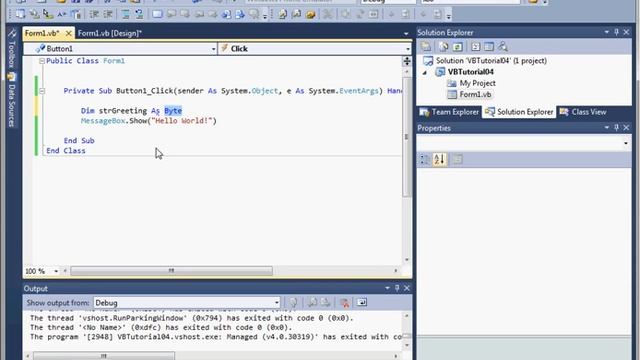Open Properties window position menu

607,128
